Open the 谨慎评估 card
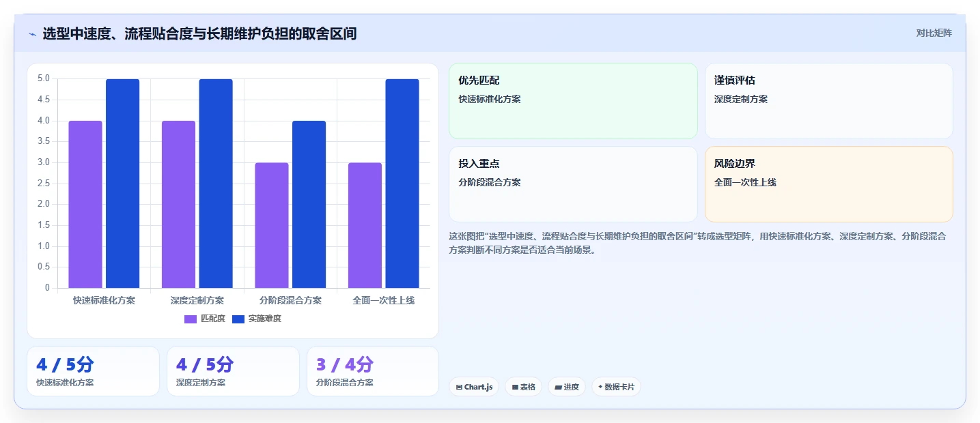This screenshot has height=423, width=980. tap(828, 101)
